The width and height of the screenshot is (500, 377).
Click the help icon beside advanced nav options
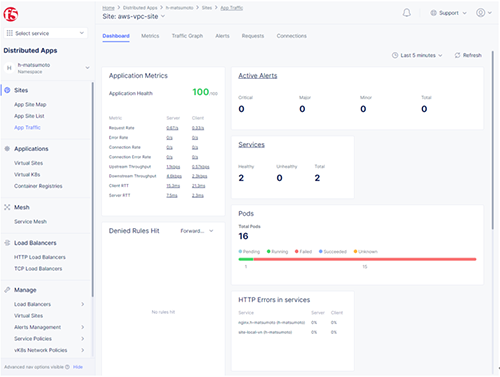point(67,367)
